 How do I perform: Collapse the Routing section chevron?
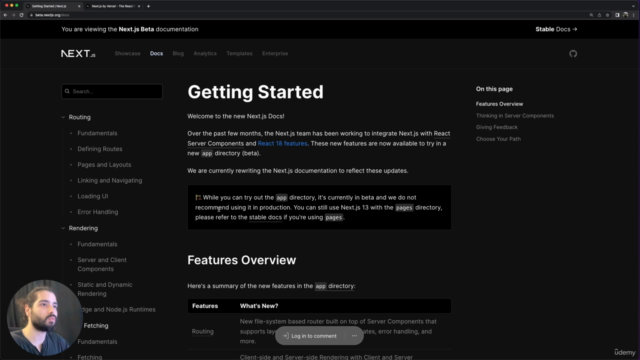pos(63,117)
